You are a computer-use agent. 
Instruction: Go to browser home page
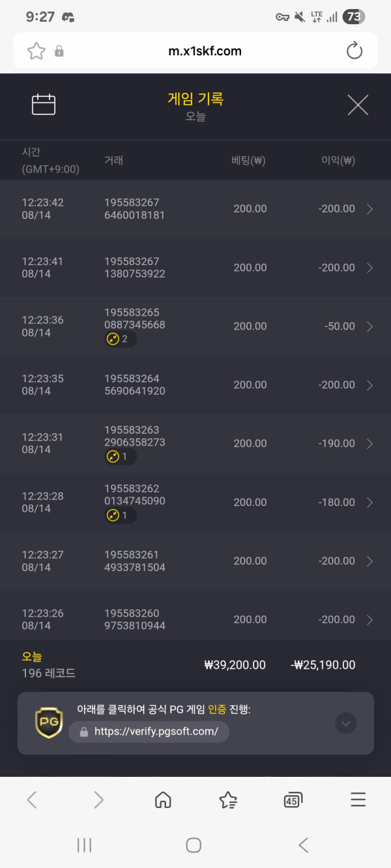pos(163,800)
